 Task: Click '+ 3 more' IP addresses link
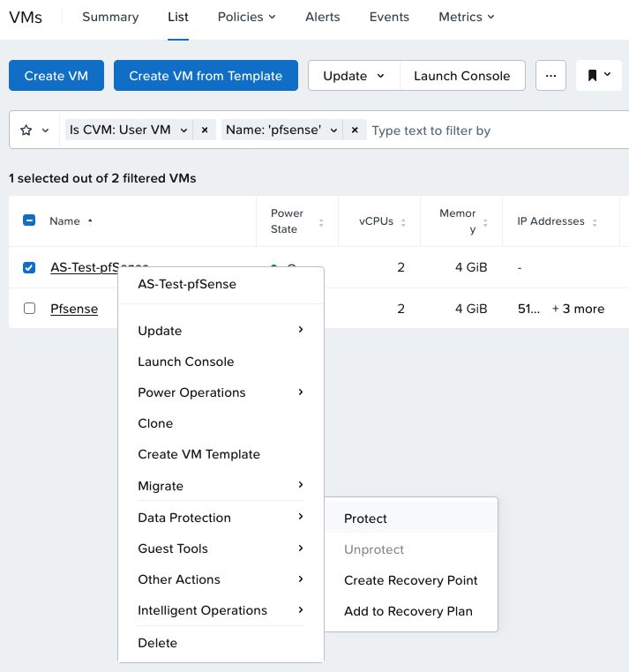[x=578, y=309]
